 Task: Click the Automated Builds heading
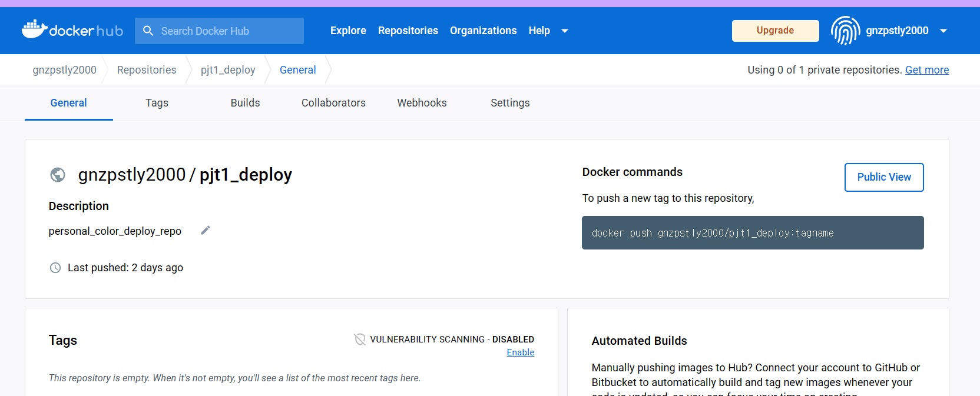(639, 341)
